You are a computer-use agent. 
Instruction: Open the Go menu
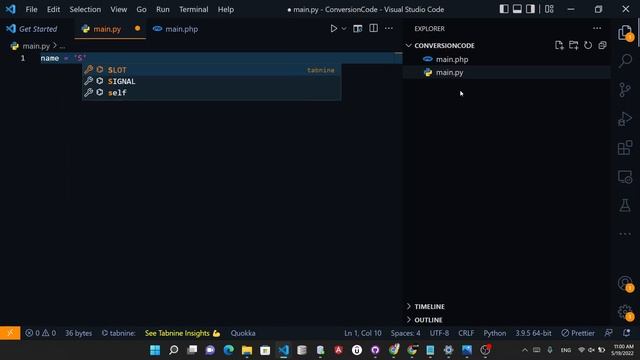coord(141,9)
